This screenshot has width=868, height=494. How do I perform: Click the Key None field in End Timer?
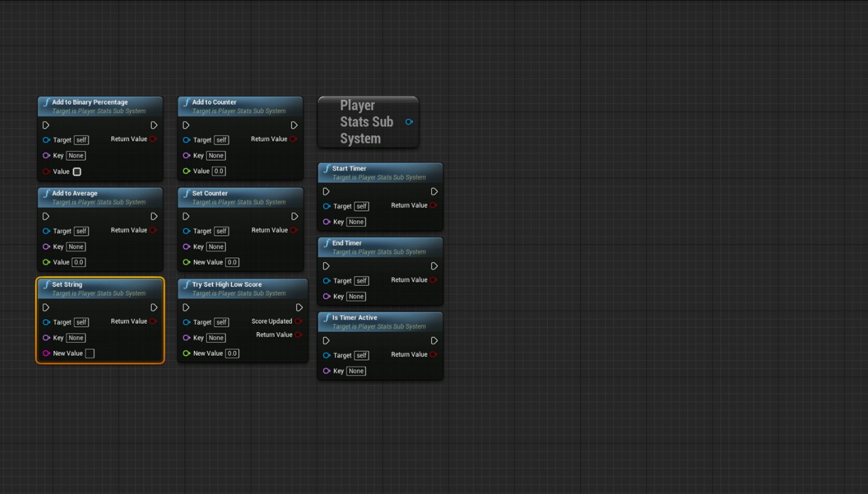click(x=356, y=296)
